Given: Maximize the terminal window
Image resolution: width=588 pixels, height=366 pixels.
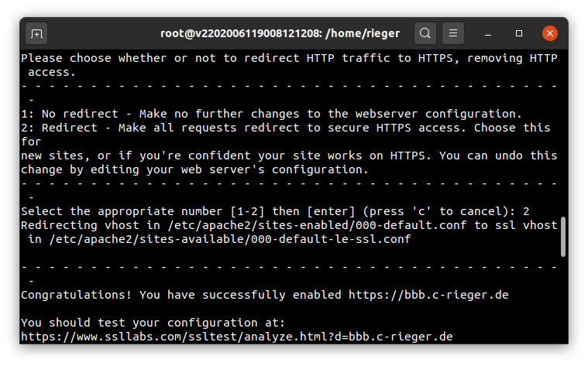Looking at the screenshot, I should (519, 34).
